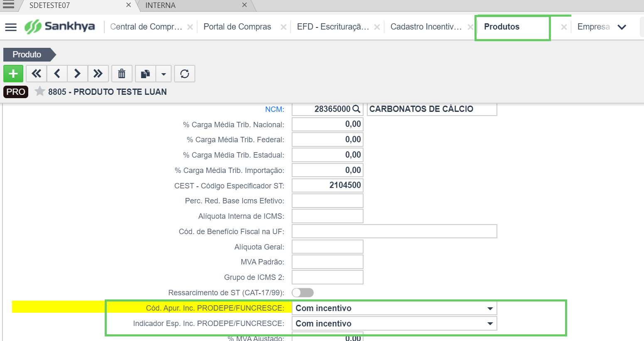
Task: Click % Carga Média Trib. Federal field
Action: point(327,140)
